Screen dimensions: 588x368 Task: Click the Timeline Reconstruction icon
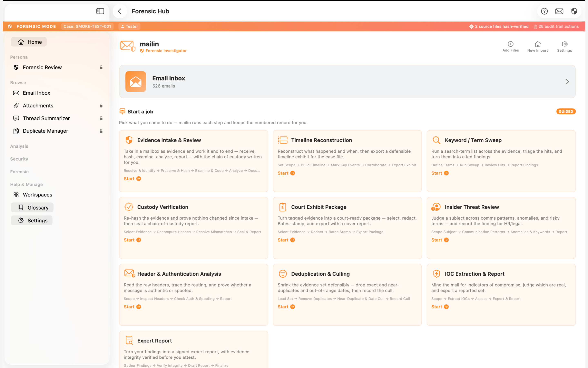283,140
